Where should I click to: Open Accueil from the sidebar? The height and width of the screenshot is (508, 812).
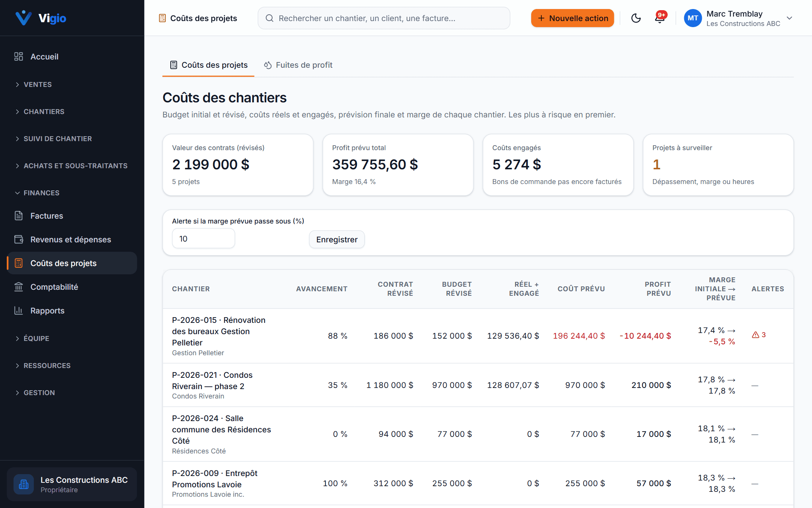(72, 56)
